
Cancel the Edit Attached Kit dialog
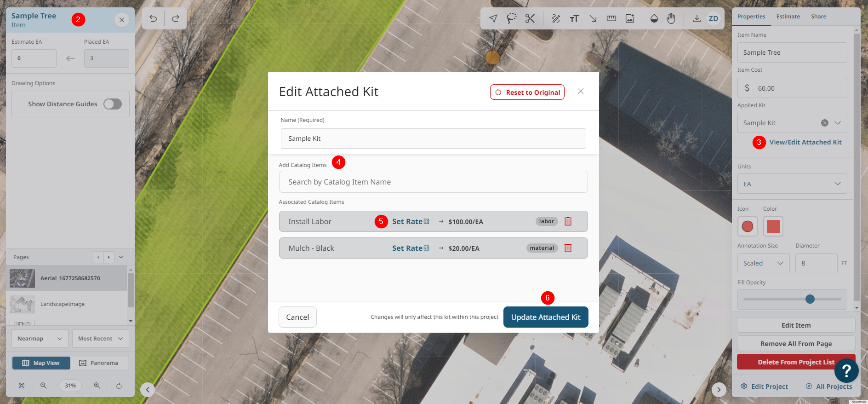tap(297, 317)
